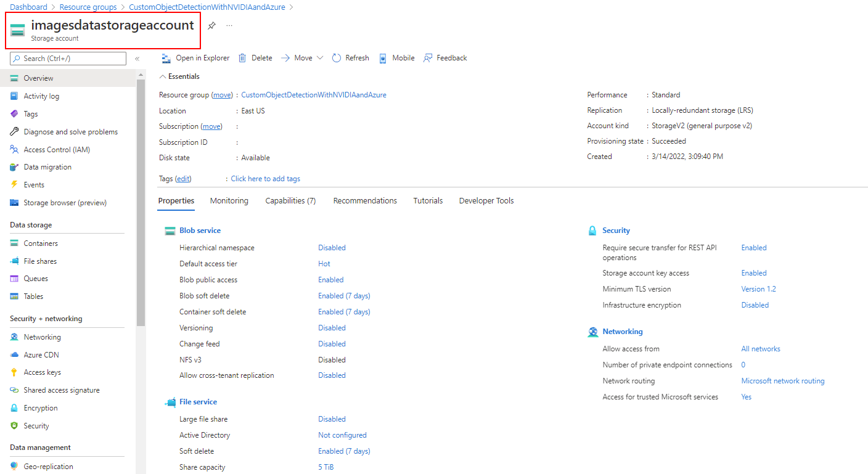Select the Properties tab
Image resolution: width=868 pixels, height=474 pixels.
176,201
